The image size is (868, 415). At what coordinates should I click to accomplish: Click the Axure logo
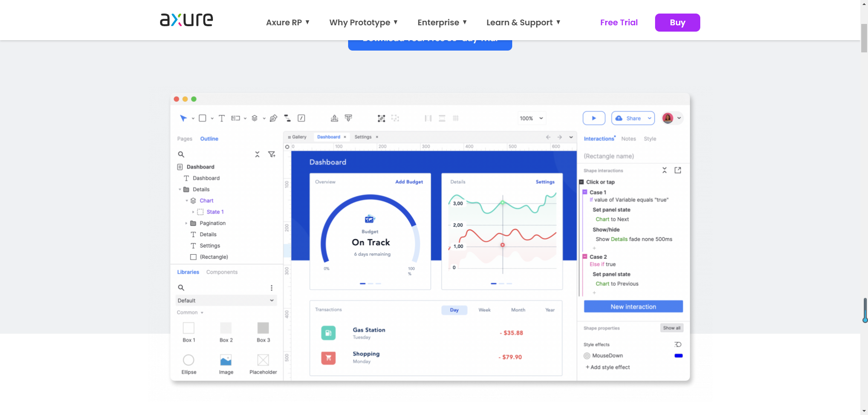click(x=186, y=19)
